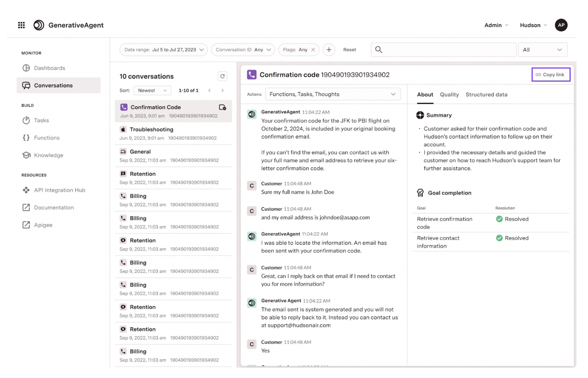
Task: Expand the Conversation ID filter
Action: [x=243, y=50]
